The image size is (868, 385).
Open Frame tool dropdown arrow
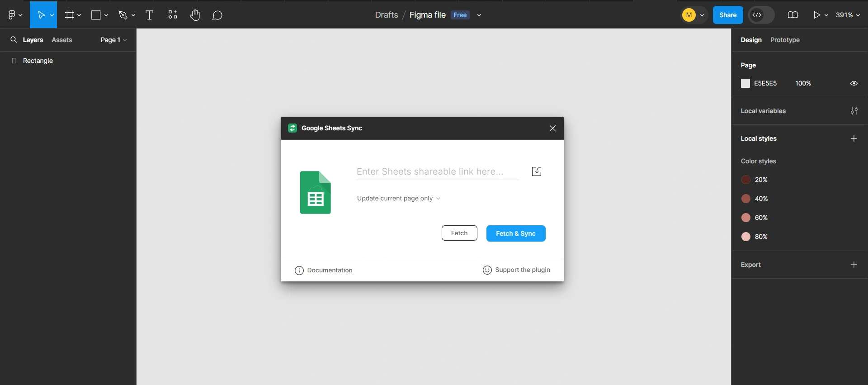click(79, 15)
